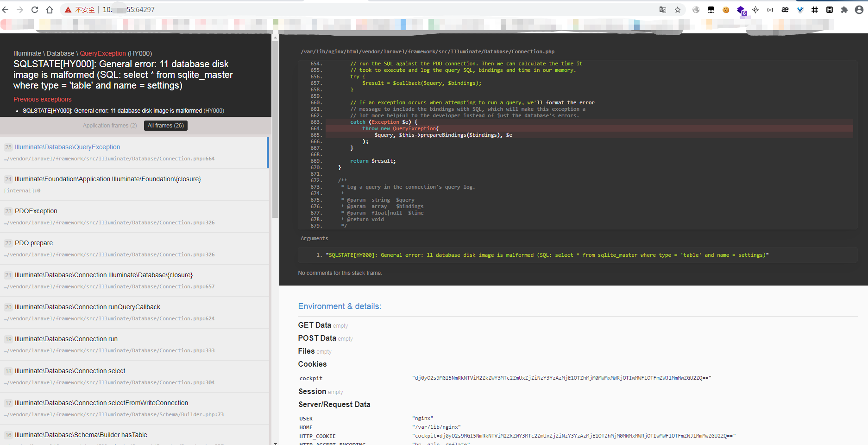
Task: Click the Session section label
Action: pyautogui.click(x=313, y=392)
